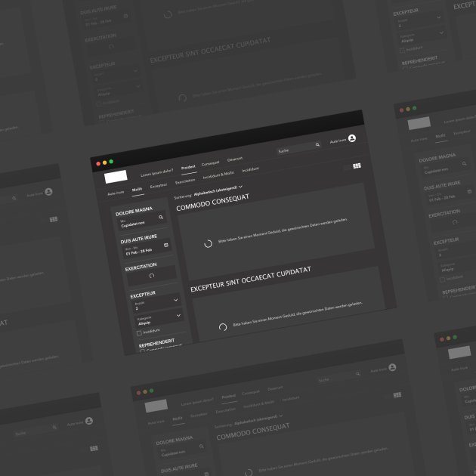
Task: Click the Aute irure sub-tab left of Mollit, front window
Action: click(116, 193)
